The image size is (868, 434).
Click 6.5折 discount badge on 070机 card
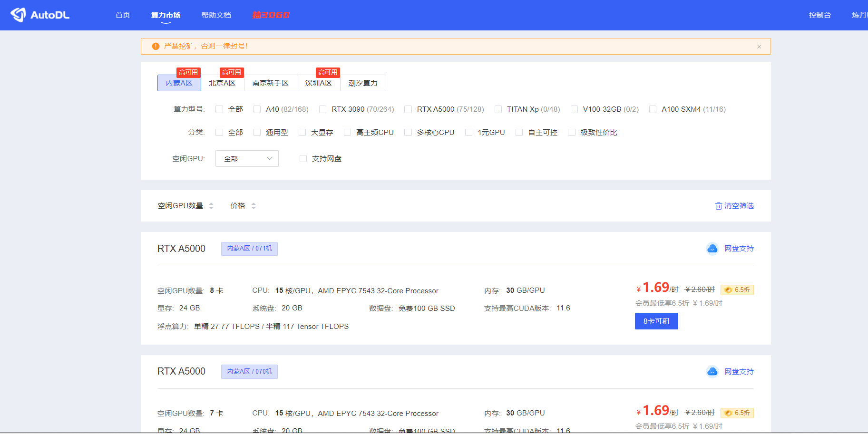click(x=737, y=413)
